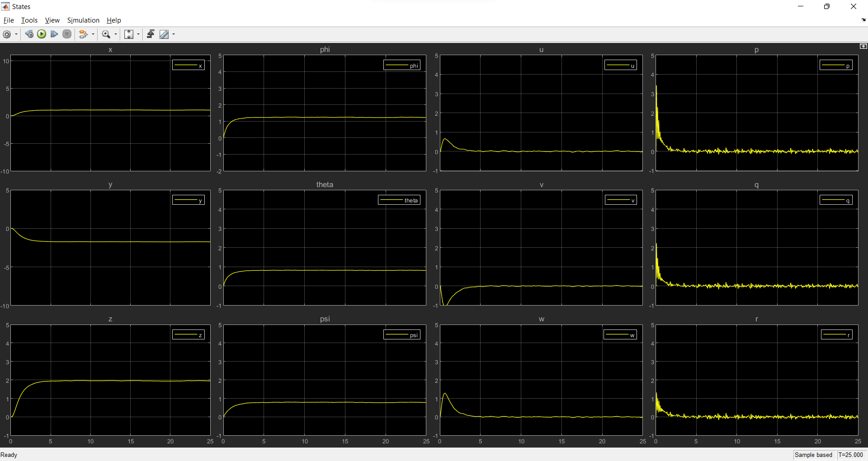Open the Simulation menu
Screen dimensions: 868x461
coord(83,20)
